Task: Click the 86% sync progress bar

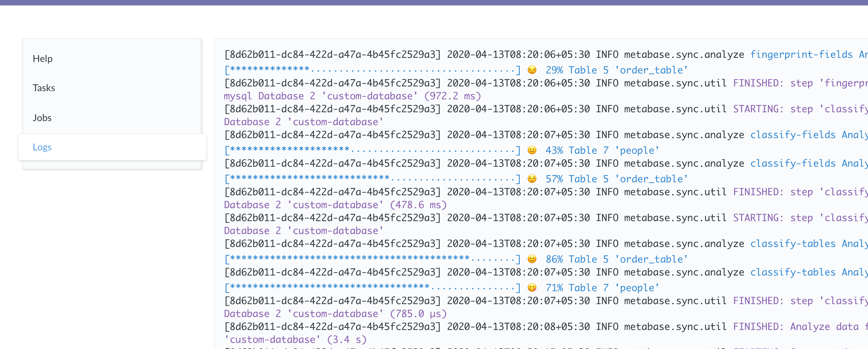Action: 372,259
